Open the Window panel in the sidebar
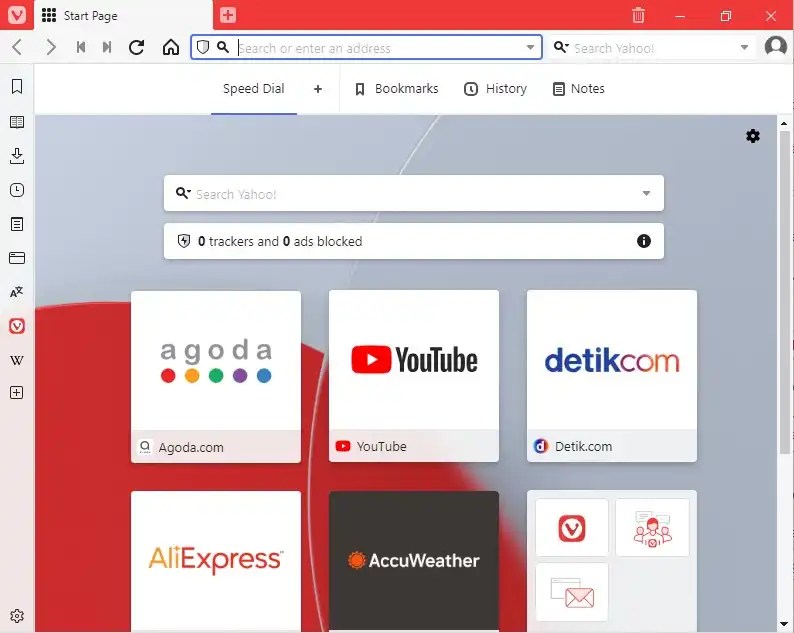 (x=17, y=258)
